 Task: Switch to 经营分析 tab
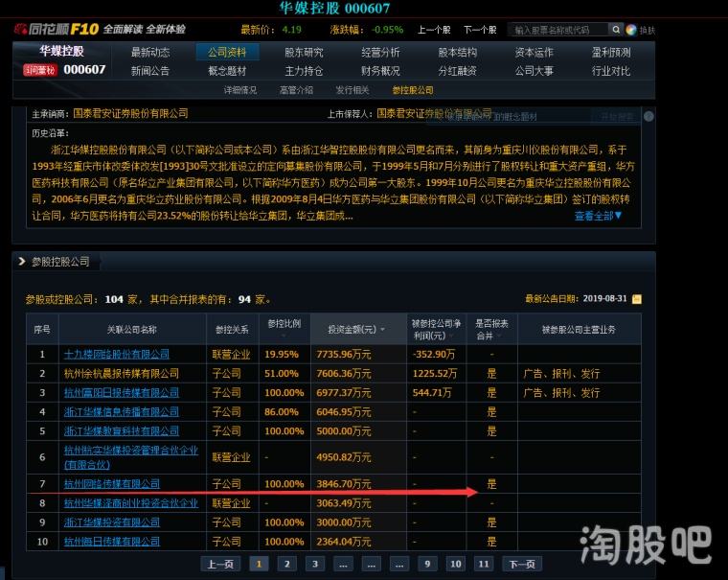(x=380, y=52)
